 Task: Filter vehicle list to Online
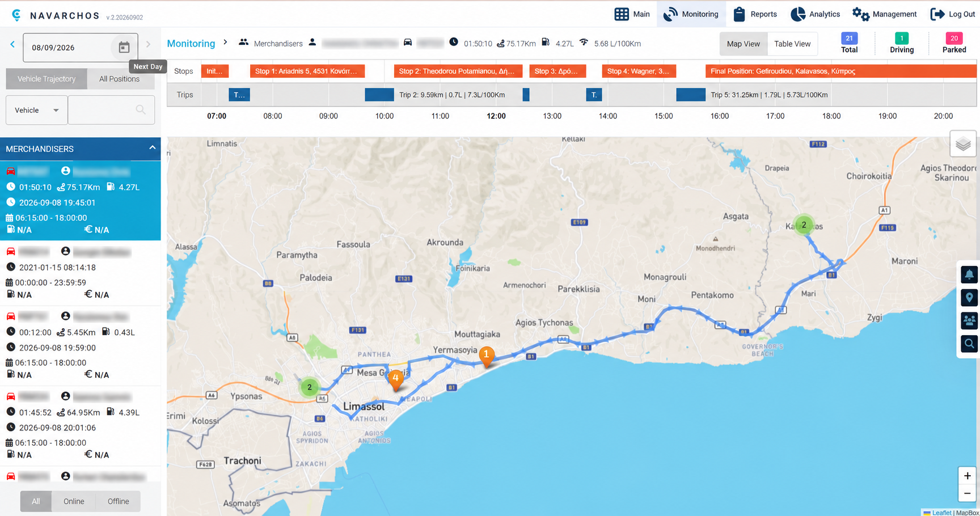tap(74, 501)
